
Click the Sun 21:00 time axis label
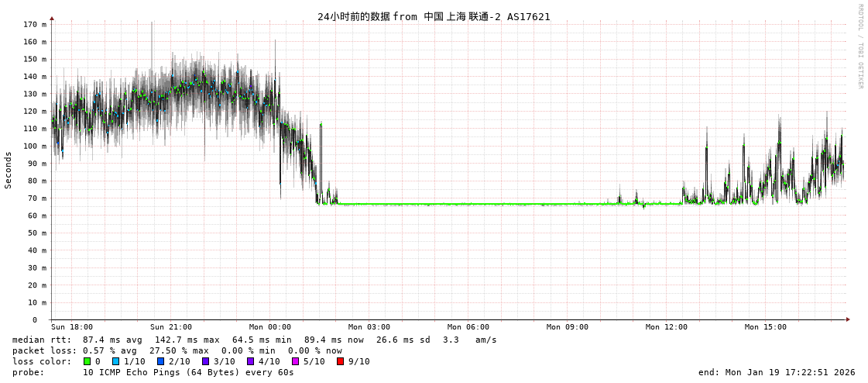point(171,327)
